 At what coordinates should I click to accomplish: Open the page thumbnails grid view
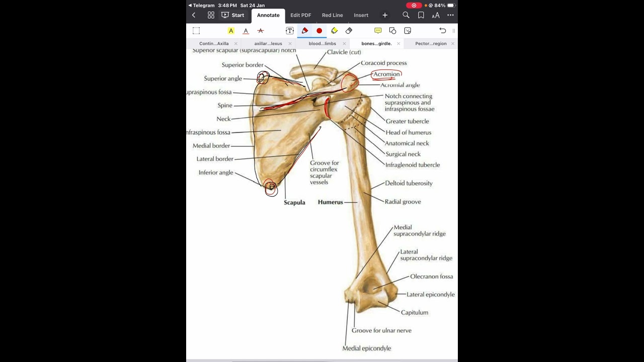coord(211,15)
